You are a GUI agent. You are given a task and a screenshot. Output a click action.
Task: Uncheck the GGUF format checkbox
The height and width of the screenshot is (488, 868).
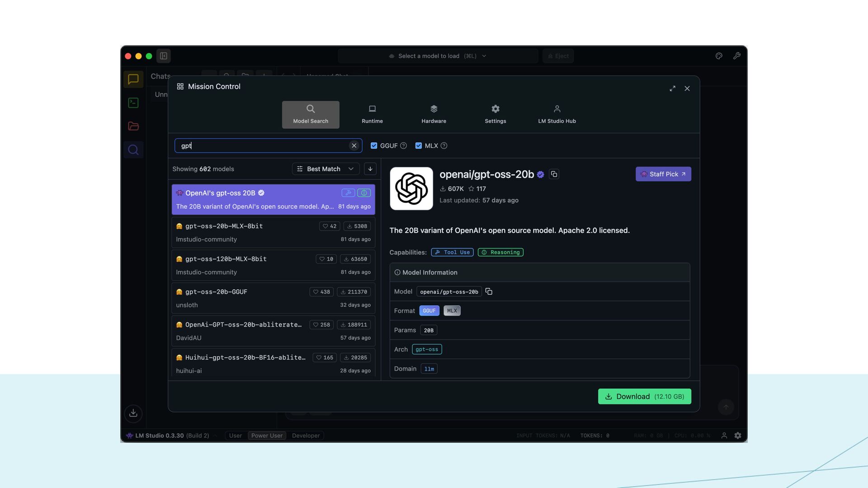click(374, 145)
